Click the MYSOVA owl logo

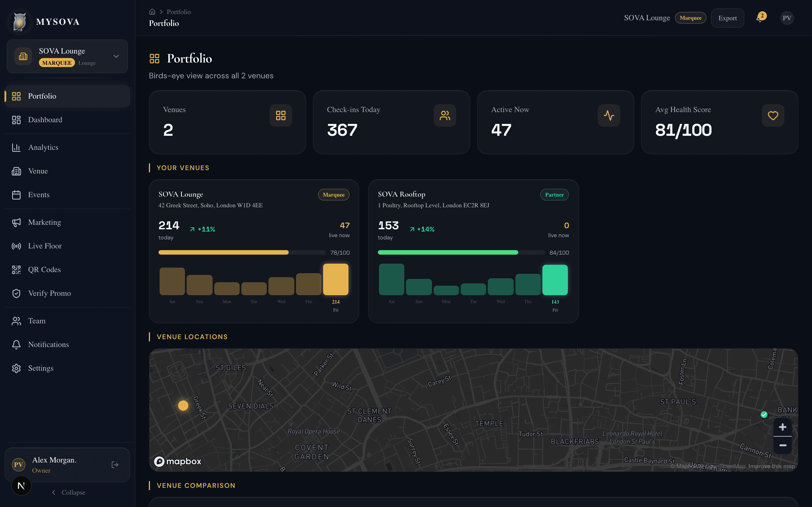19,21
